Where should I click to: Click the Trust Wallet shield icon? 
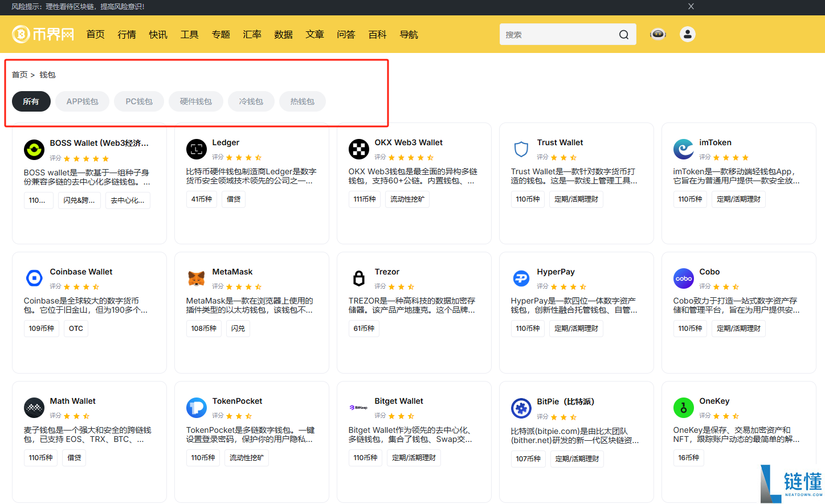521,149
